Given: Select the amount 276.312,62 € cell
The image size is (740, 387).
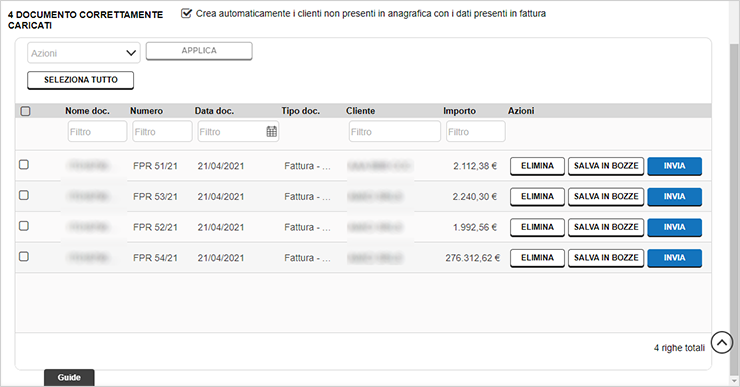Looking at the screenshot, I should (472, 258).
